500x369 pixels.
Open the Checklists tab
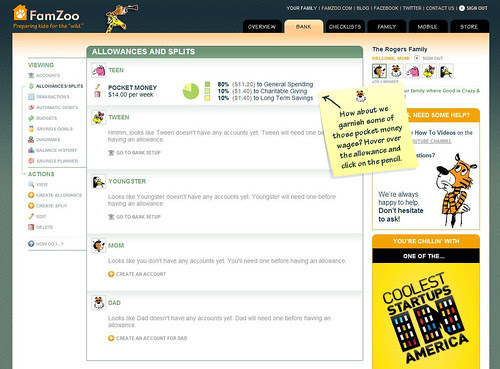345,27
